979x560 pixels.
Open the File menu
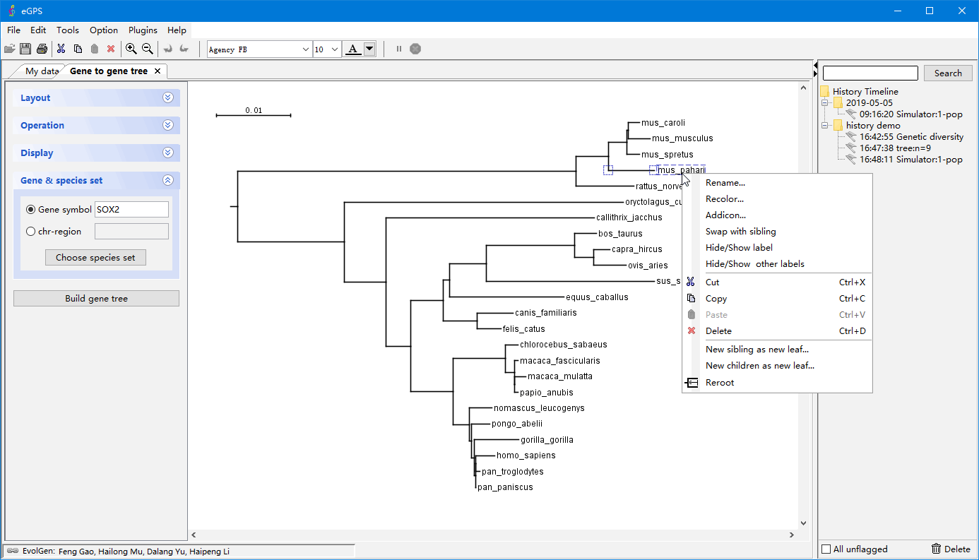[x=13, y=30]
